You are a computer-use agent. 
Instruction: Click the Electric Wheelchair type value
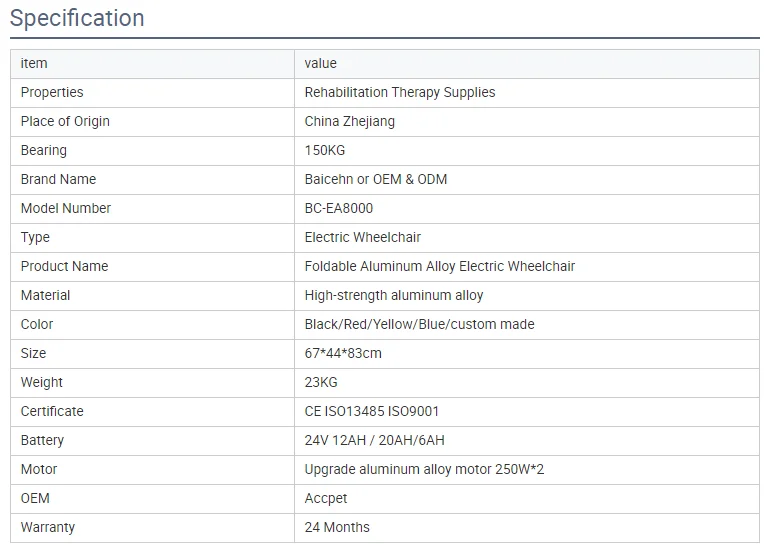362,237
